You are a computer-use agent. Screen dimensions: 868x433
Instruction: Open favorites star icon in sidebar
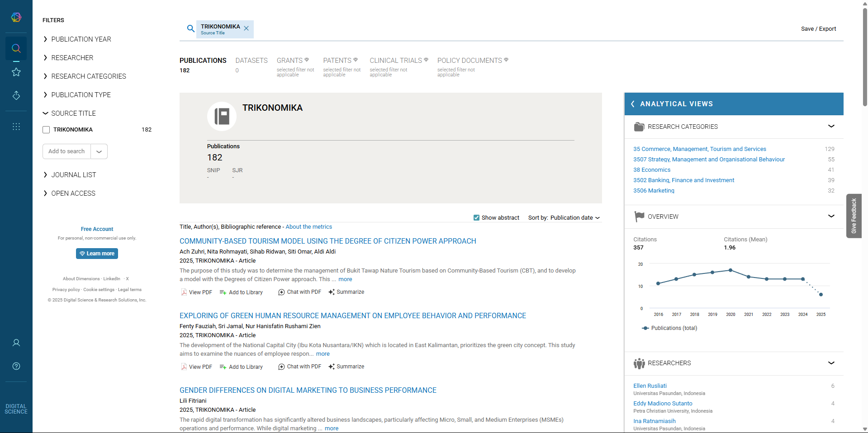16,72
